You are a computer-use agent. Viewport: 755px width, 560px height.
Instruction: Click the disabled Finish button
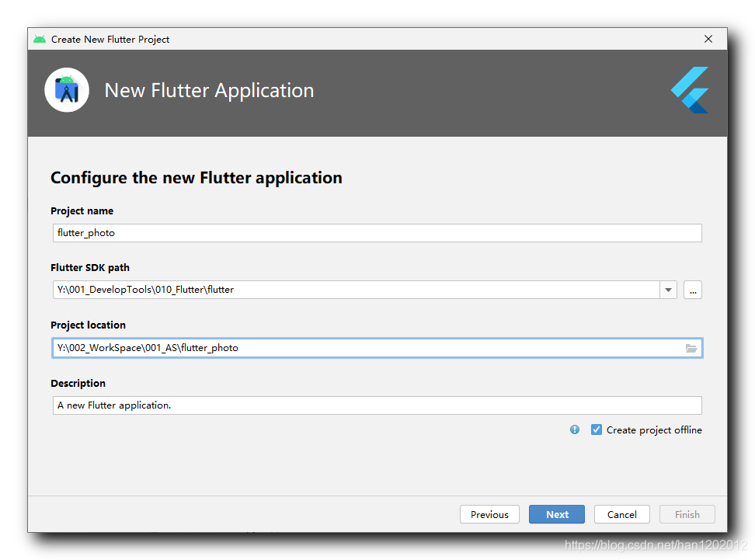[x=687, y=514]
